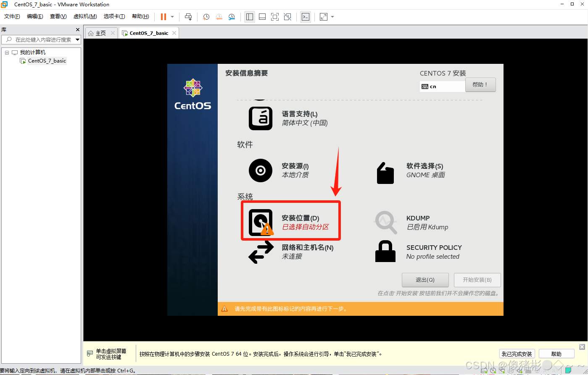This screenshot has width=588, height=375.
Task: Focus the library search input field
Action: pyautogui.click(x=41, y=39)
